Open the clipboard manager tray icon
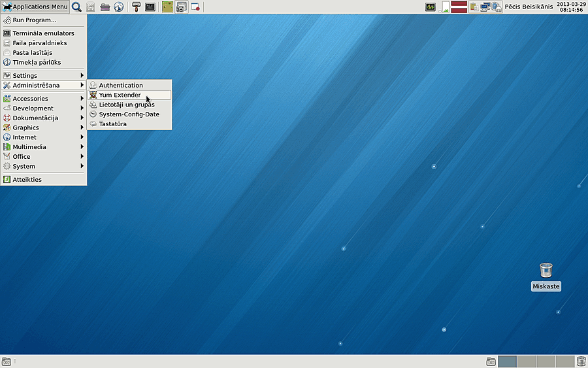This screenshot has width=588, height=368. click(474, 7)
